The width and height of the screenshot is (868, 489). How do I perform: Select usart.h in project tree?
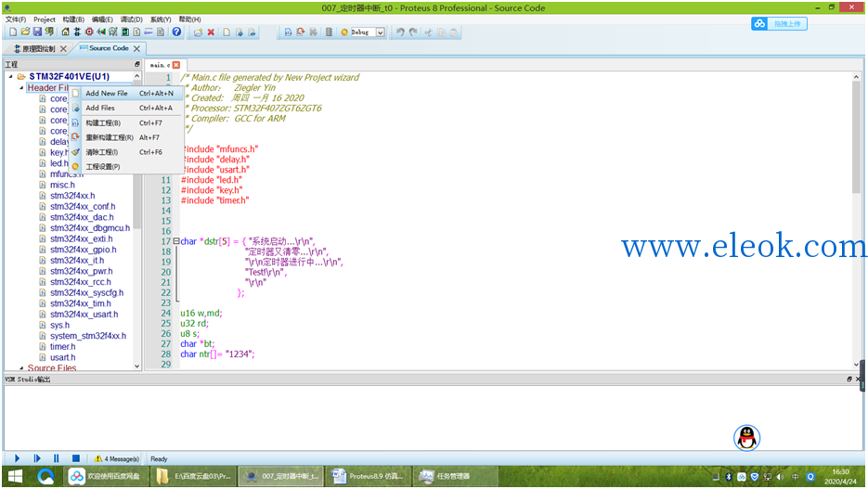[x=62, y=357]
